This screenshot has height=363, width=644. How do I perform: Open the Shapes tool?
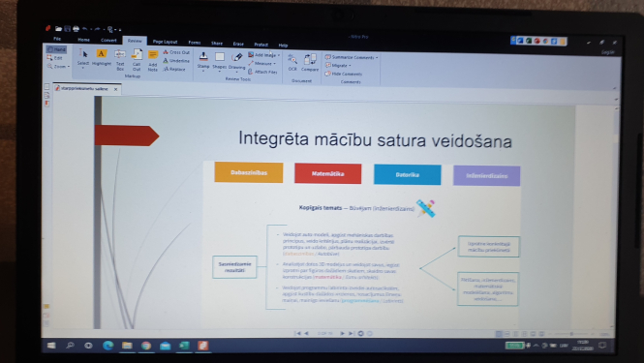pyautogui.click(x=219, y=61)
